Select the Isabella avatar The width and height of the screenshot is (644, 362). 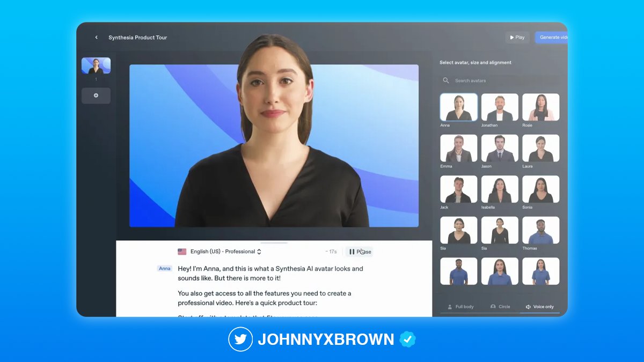pos(500,189)
